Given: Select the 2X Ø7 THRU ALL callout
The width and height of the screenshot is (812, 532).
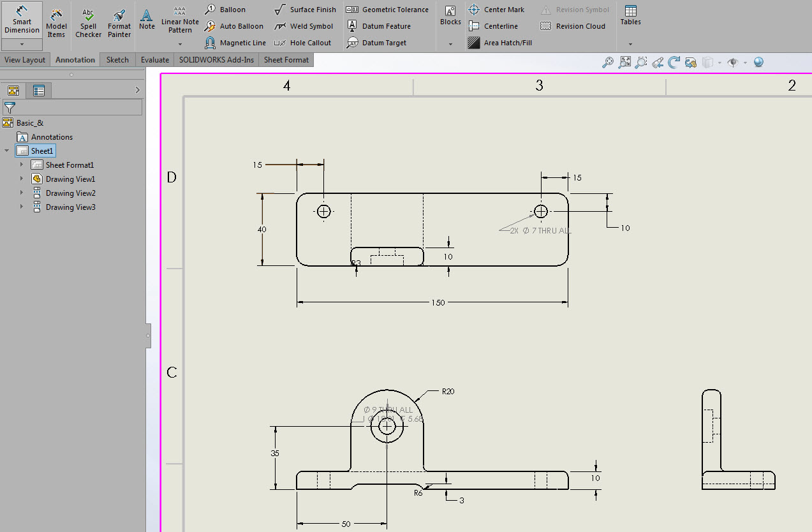Looking at the screenshot, I should (x=540, y=230).
